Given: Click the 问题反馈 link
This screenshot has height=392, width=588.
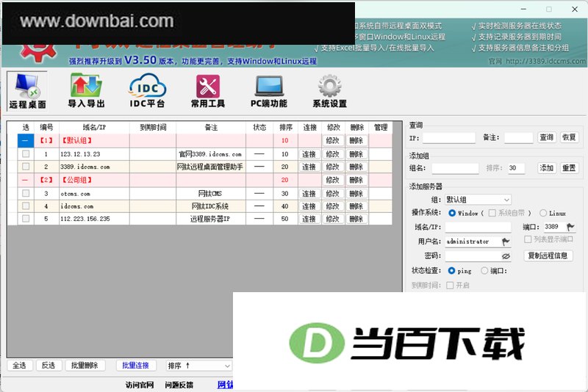Looking at the screenshot, I should (179, 385).
